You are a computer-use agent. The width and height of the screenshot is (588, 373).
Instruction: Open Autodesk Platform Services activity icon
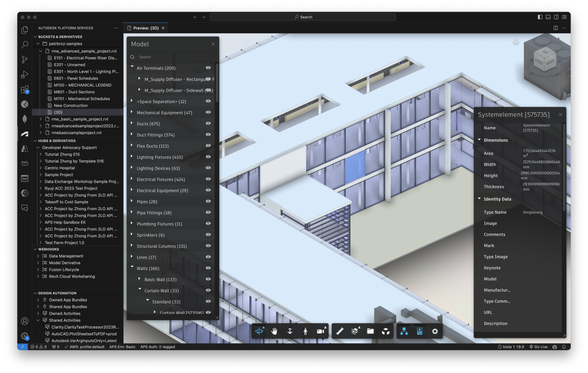25,134
